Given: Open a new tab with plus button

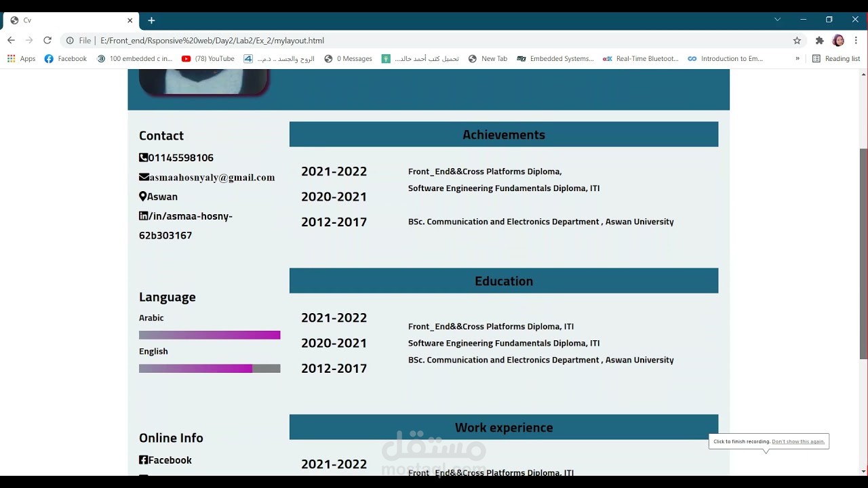Looking at the screenshot, I should [151, 20].
